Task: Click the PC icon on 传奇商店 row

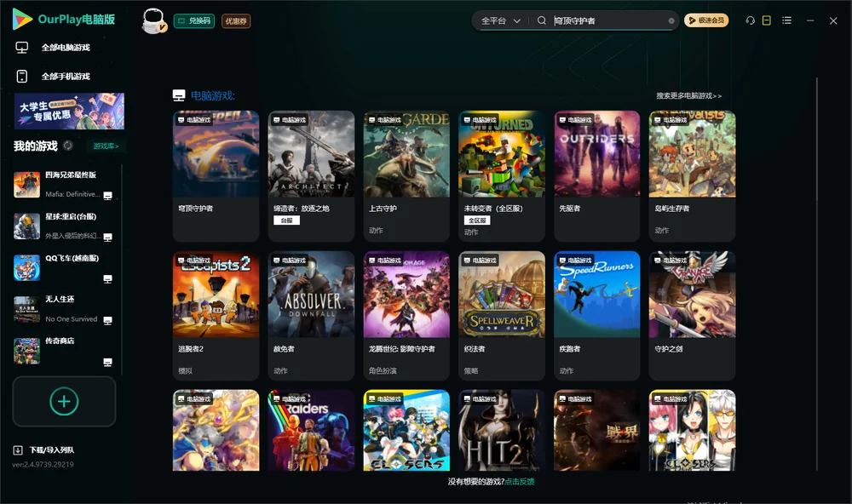Action: [107, 363]
